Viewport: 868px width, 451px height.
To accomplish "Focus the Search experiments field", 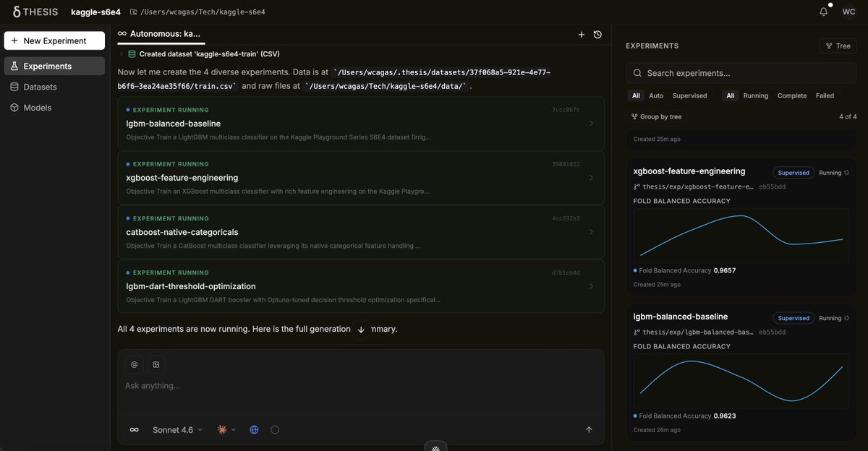I will pos(741,73).
